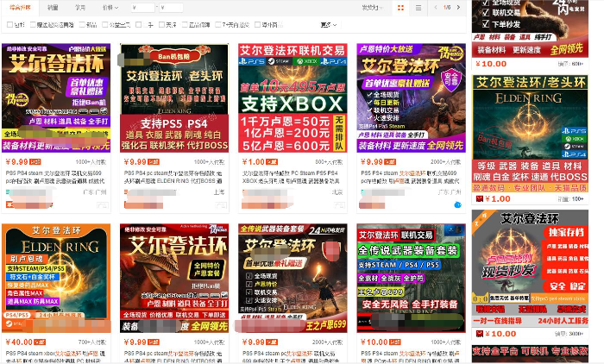
Task: Go to previous results page arrow
Action: point(436,7)
